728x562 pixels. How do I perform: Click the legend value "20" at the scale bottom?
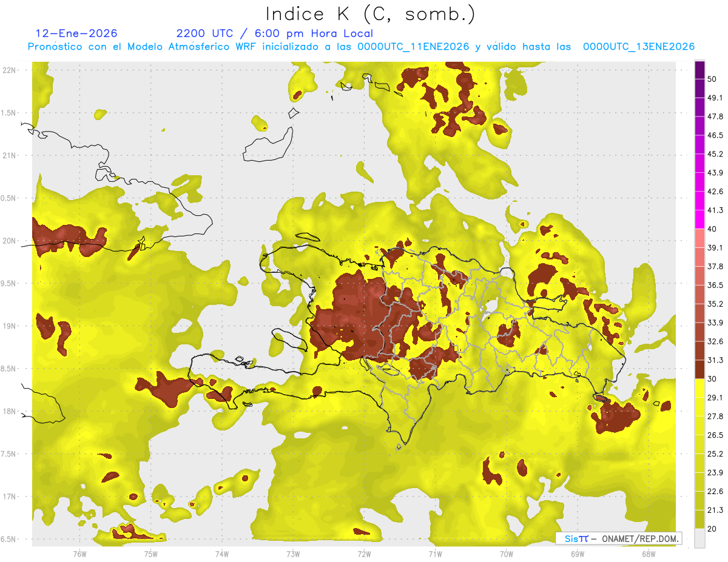pyautogui.click(x=713, y=529)
